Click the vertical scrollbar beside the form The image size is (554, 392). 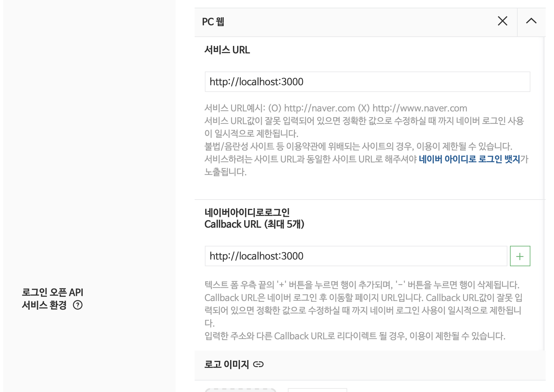click(544, 194)
